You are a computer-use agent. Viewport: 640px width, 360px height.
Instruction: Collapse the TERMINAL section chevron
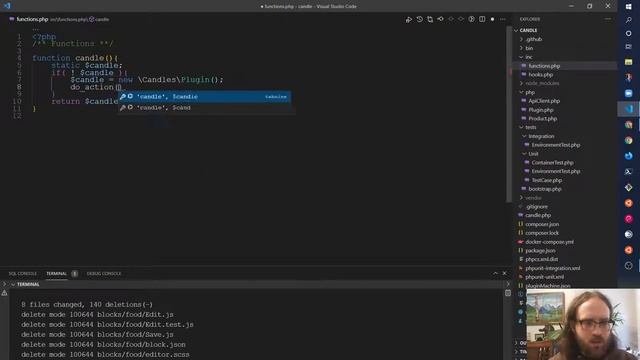click(x=13, y=284)
